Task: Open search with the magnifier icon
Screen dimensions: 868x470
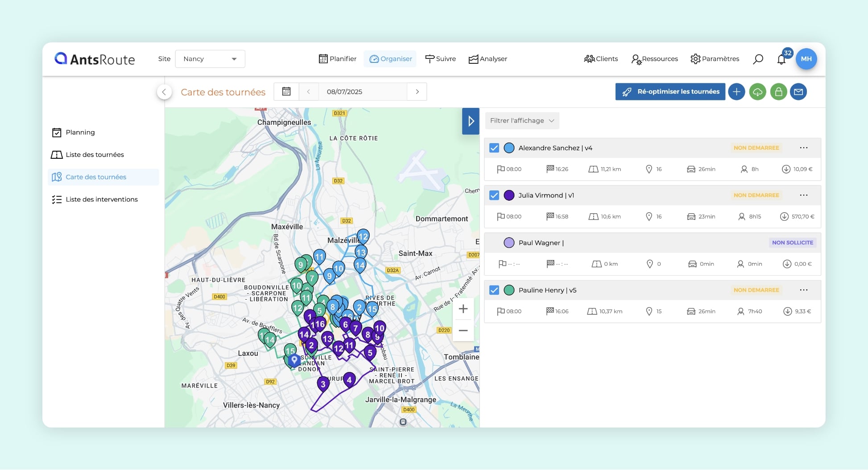Action: 758,59
